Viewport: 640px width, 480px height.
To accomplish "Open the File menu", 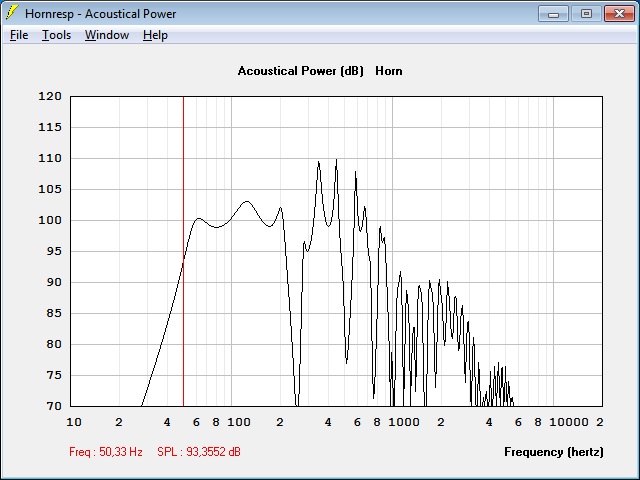I will coord(19,35).
